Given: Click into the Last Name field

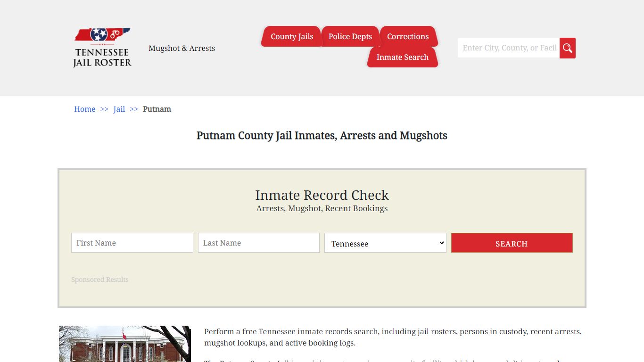Looking at the screenshot, I should click(x=259, y=243).
